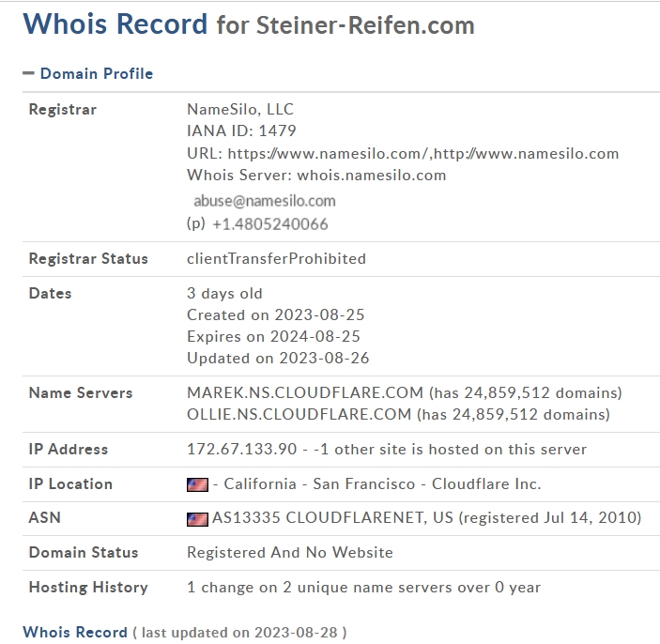The image size is (660, 644).
Task: Click the US flag in ASN row
Action: pyautogui.click(x=197, y=519)
